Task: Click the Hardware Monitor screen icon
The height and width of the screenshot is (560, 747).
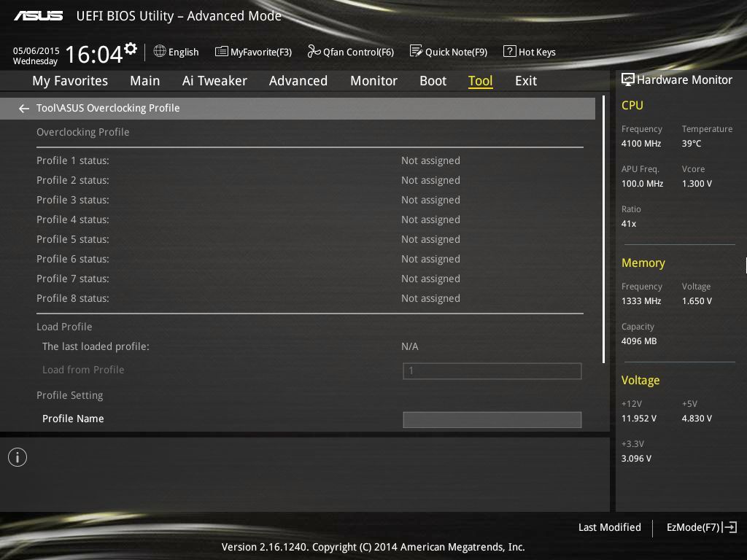Action: point(628,79)
